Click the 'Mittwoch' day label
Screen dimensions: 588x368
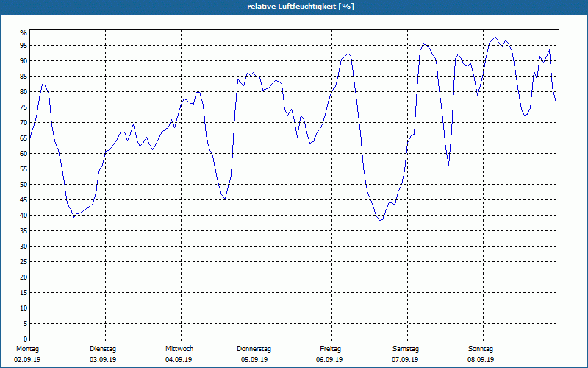[x=179, y=349]
